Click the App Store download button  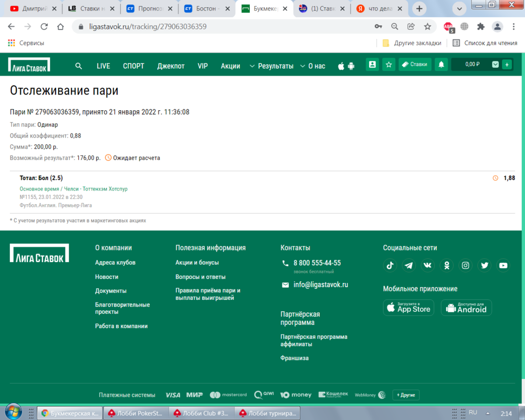408,308
